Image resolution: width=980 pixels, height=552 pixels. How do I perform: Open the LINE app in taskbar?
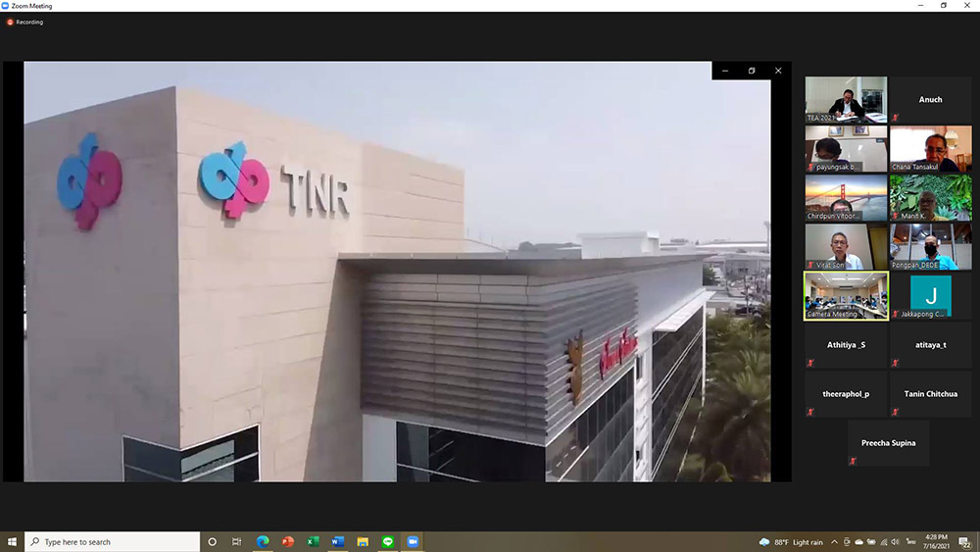coord(388,541)
